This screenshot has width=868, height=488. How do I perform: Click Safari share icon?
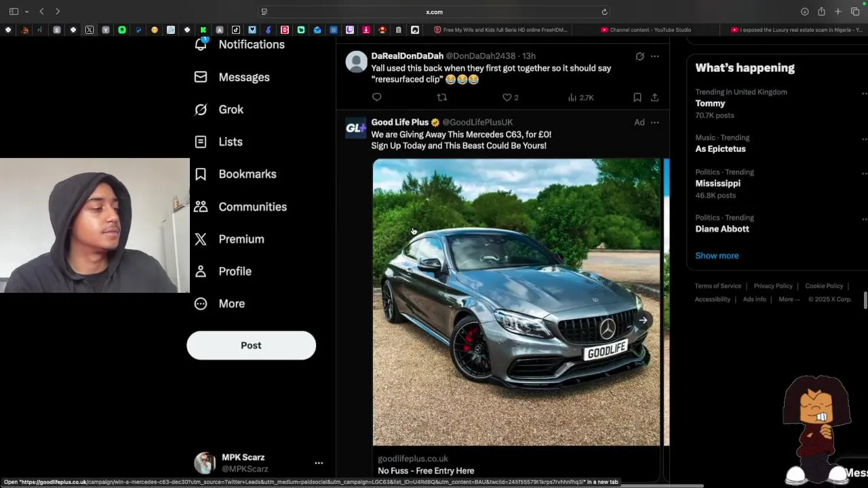(821, 12)
